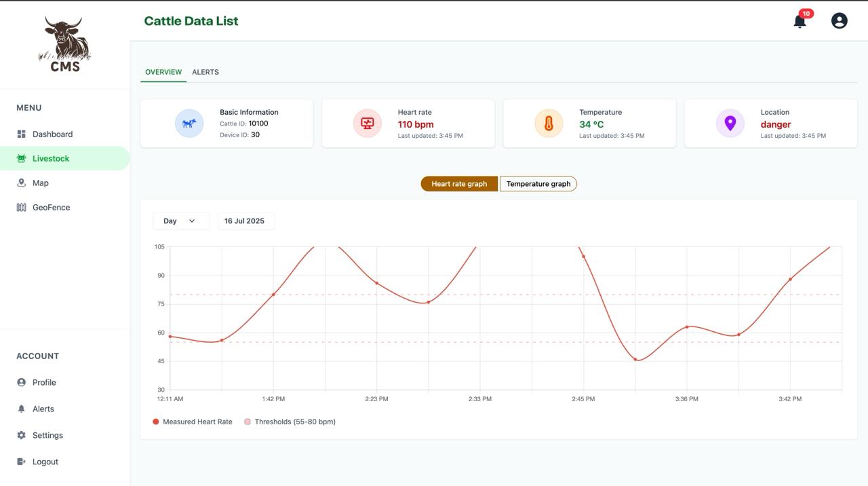Image resolution: width=868 pixels, height=486 pixels.
Task: Click the Dashboard grid icon
Action: (21, 134)
